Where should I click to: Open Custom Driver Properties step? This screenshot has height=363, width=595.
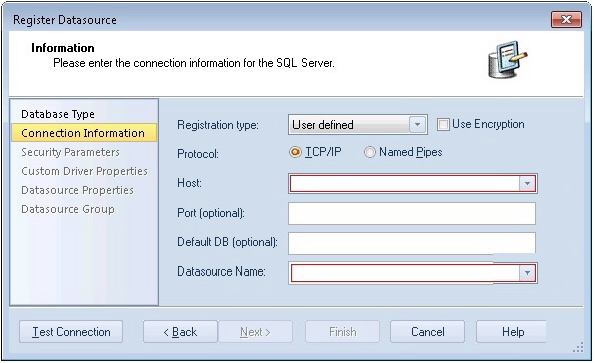pyautogui.click(x=84, y=171)
